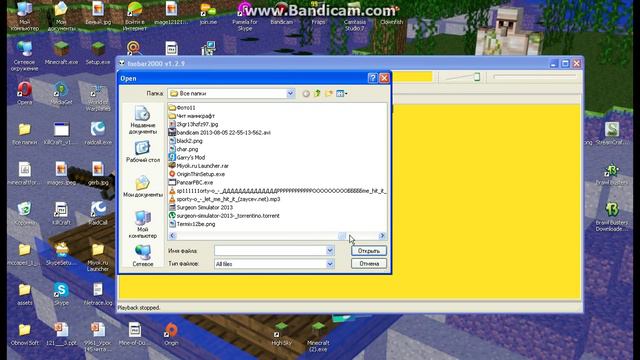
Task: Open the gerb.jpg desktop image
Action: tap(98, 173)
